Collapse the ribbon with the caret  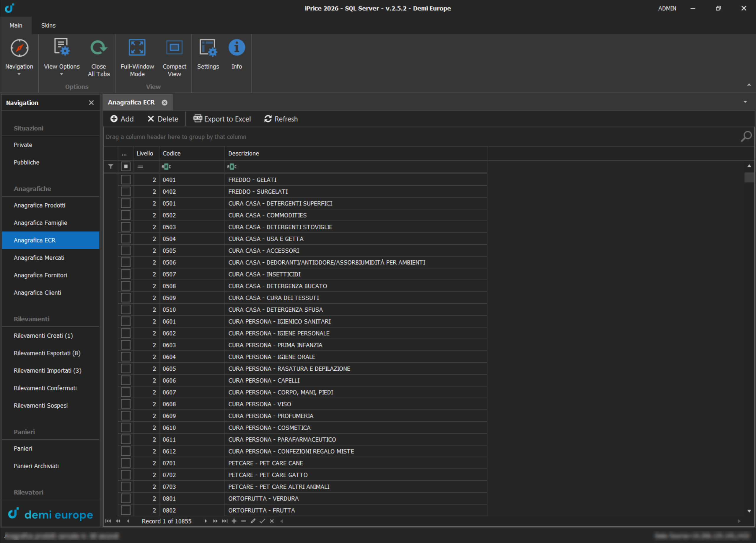(749, 85)
